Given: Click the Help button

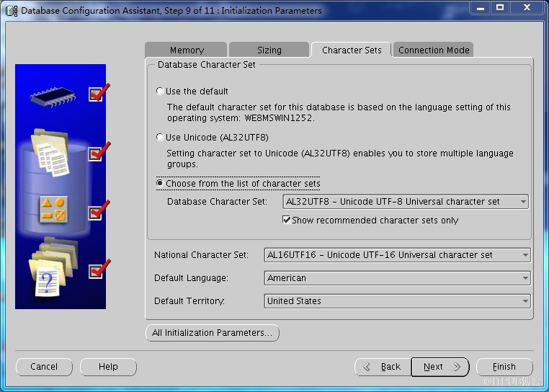Looking at the screenshot, I should point(108,367).
